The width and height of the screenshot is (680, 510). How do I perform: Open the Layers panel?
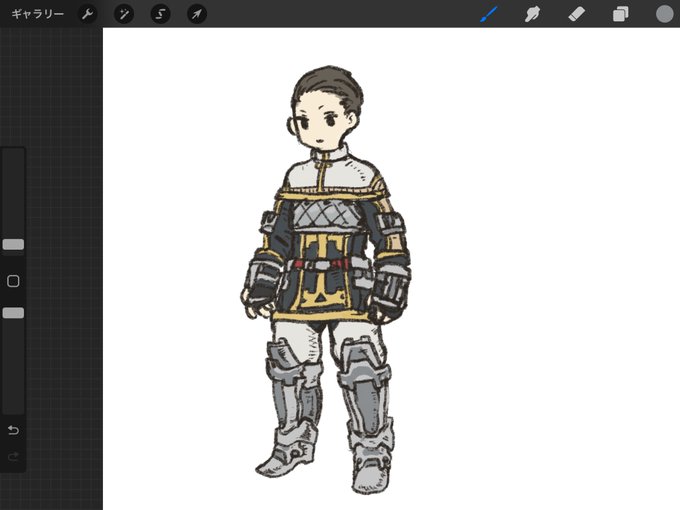pos(621,14)
